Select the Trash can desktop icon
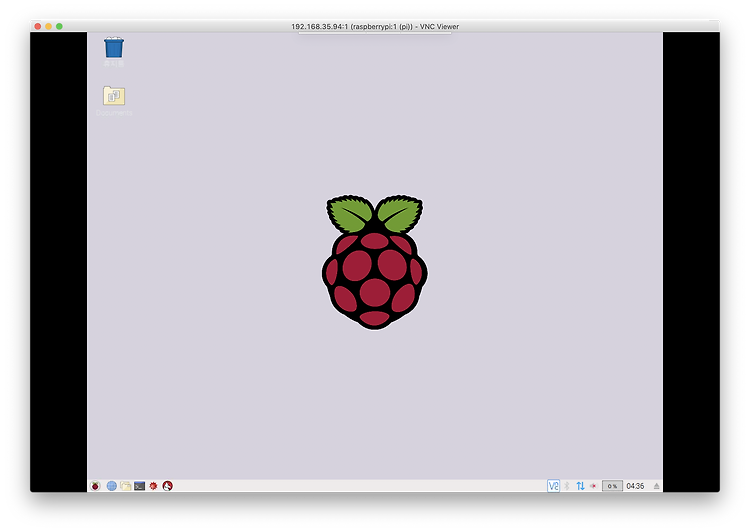This screenshot has width=750, height=532. pyautogui.click(x=114, y=51)
